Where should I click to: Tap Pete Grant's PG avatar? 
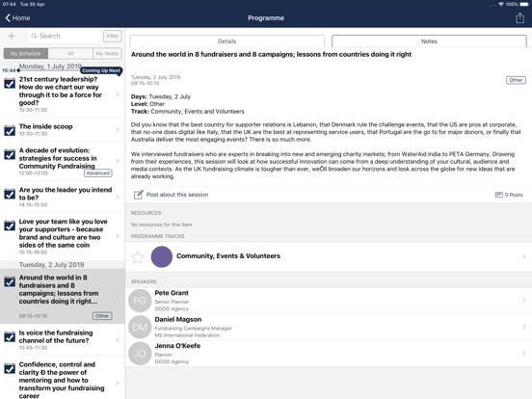[x=140, y=301]
